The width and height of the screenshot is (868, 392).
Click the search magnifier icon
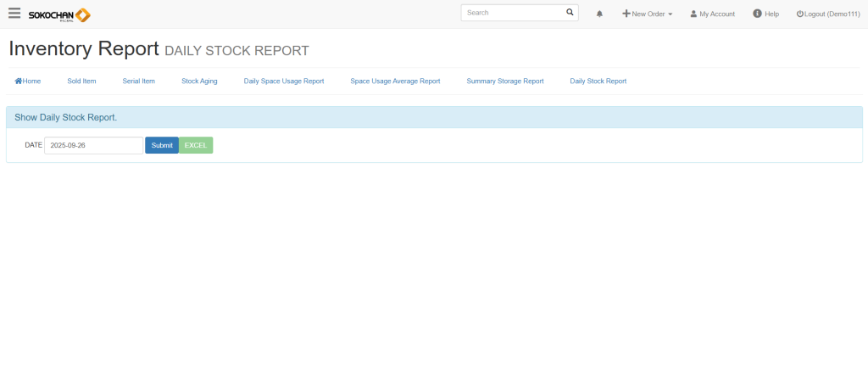pos(570,13)
